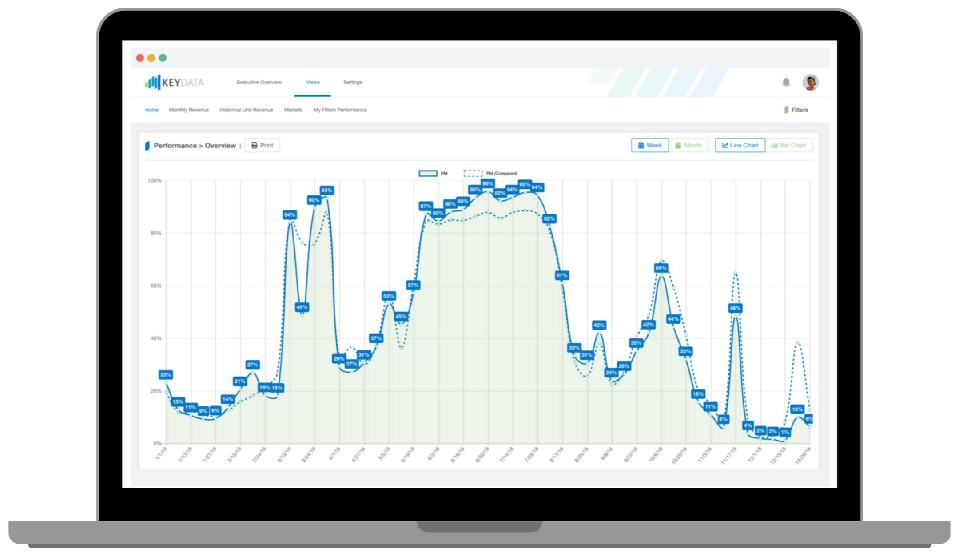959x560 pixels.
Task: Click the KeyData logo
Action: coord(174,82)
